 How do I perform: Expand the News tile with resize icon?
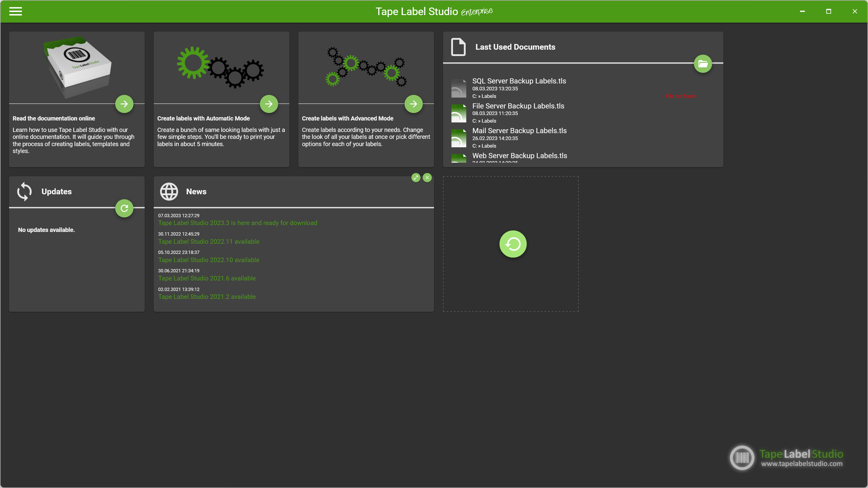(416, 177)
